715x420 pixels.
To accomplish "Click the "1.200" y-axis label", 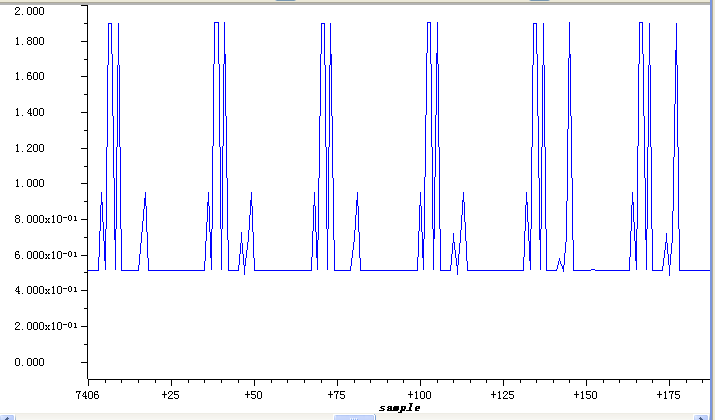I will click(30, 148).
